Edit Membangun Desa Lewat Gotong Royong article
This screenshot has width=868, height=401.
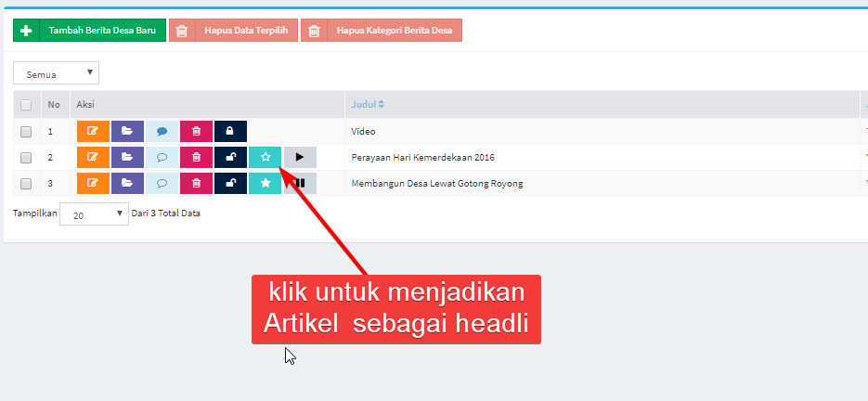93,184
